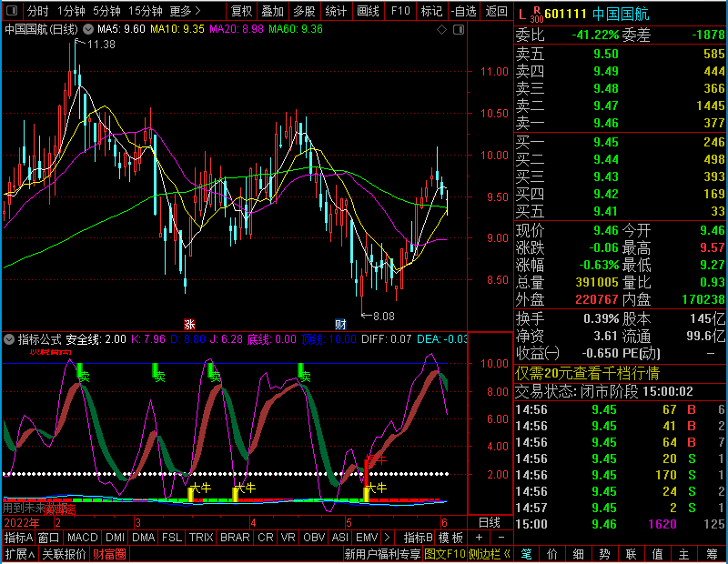Image resolution: width=728 pixels, height=564 pixels.
Task: Click the 叠加 overlay button
Action: coord(272,11)
